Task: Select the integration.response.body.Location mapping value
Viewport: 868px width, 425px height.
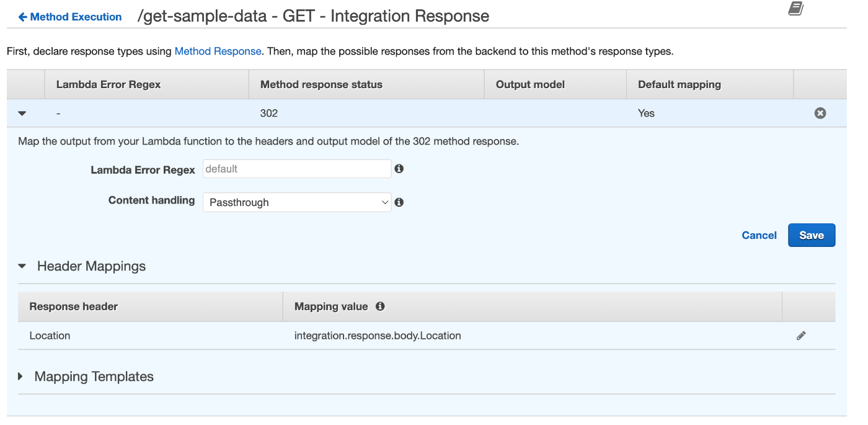Action: click(x=378, y=336)
